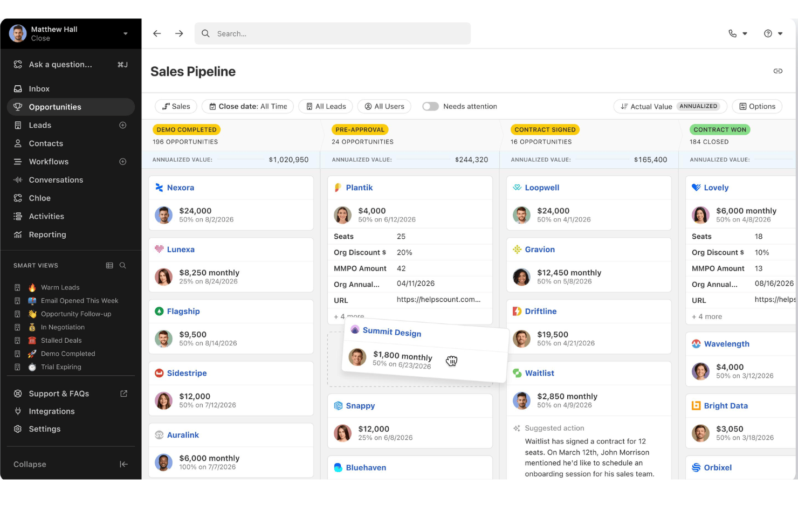This screenshot has width=798, height=532.
Task: Add a new lead with plus icon
Action: click(123, 125)
